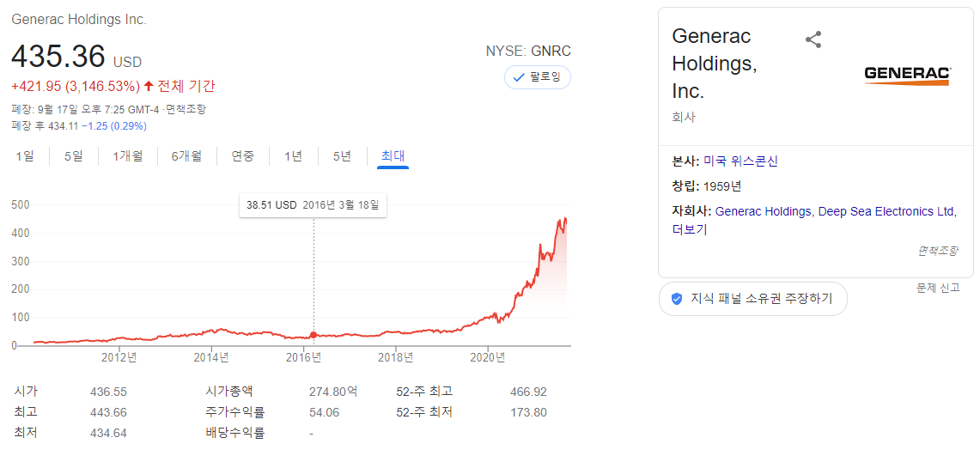Switch chart to 6개월 range
980x456 pixels.
[x=187, y=156]
